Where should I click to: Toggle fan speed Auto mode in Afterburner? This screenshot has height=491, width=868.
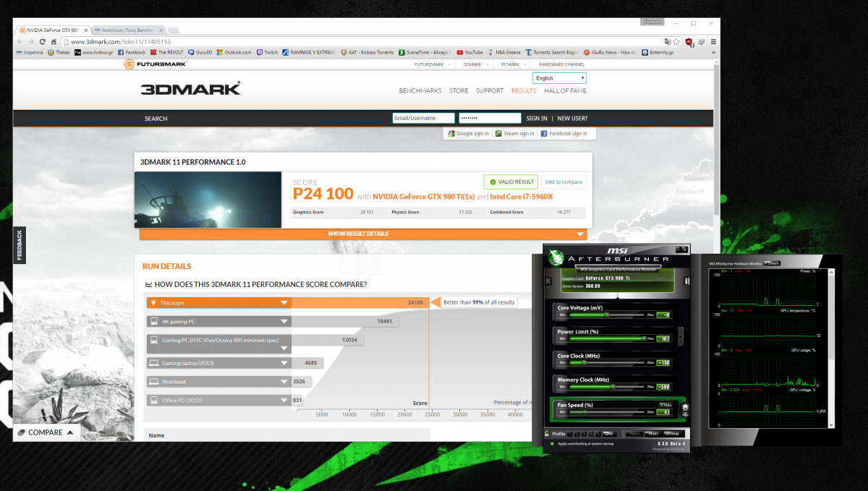(x=665, y=404)
